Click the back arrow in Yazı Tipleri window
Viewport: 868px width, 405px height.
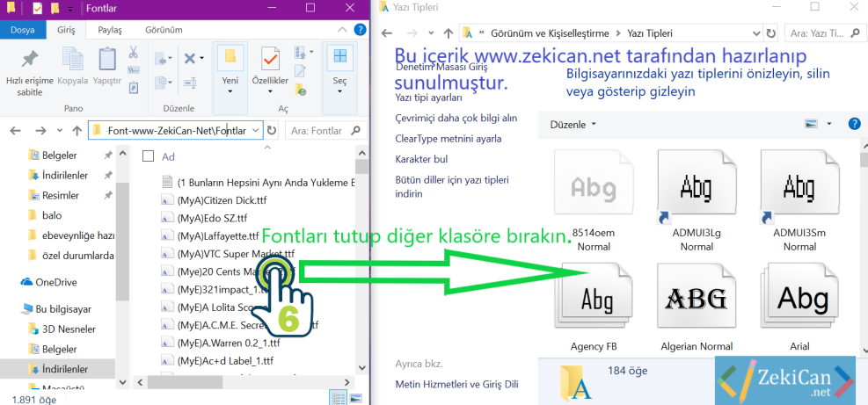tap(387, 33)
